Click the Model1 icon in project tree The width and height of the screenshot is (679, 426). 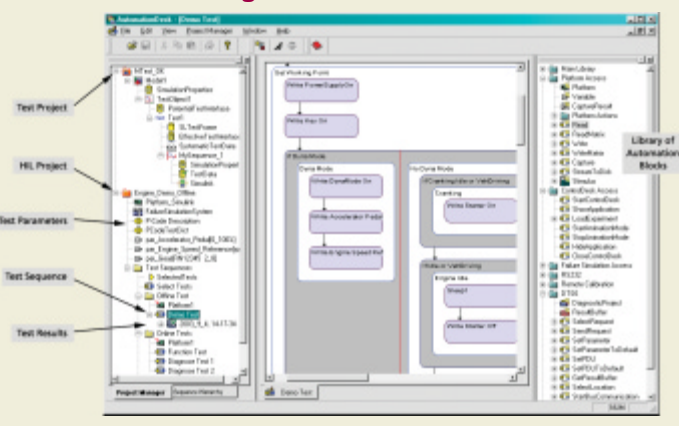click(138, 81)
